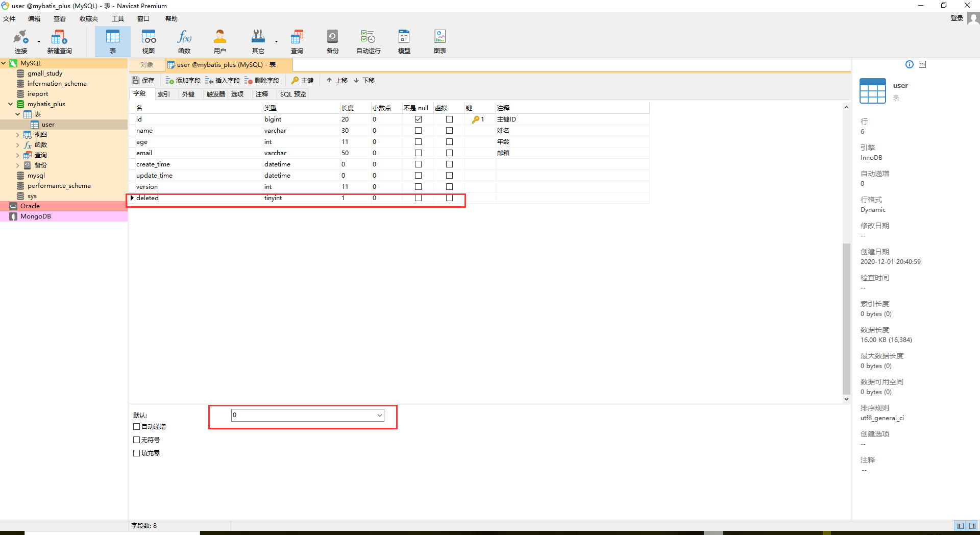The width and height of the screenshot is (980, 535).
Task: Switch to the 外键 foreign keys tab
Action: [x=188, y=94]
